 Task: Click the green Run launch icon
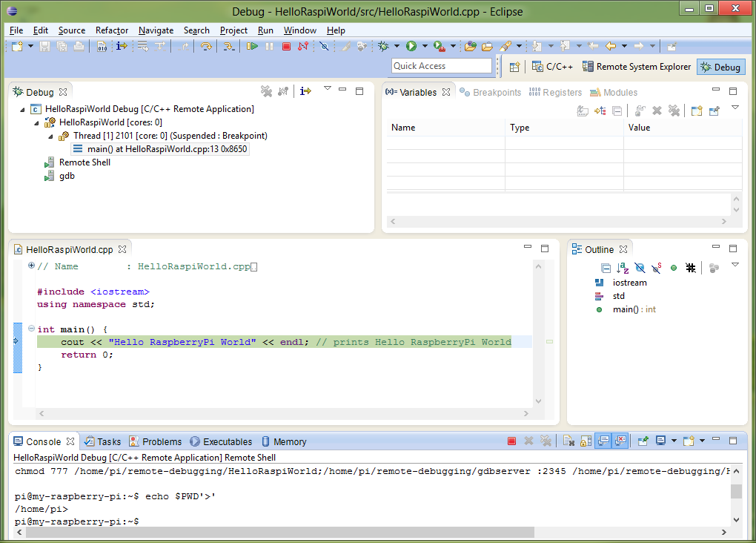point(411,46)
